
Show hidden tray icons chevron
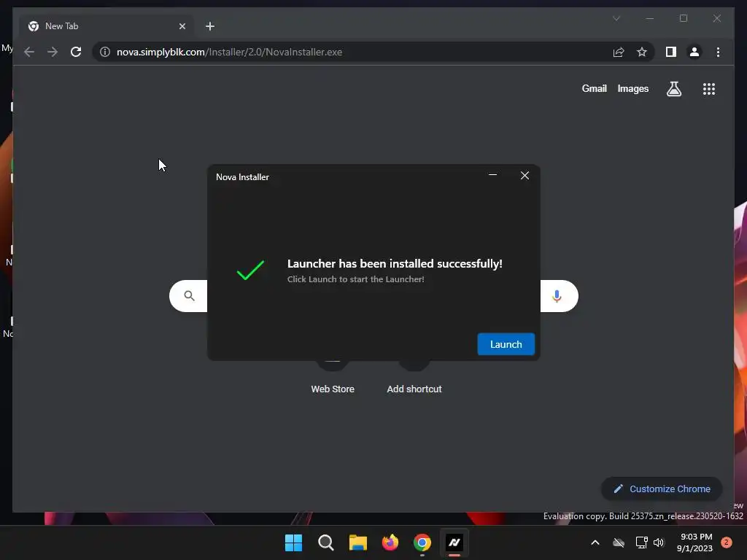pos(595,542)
